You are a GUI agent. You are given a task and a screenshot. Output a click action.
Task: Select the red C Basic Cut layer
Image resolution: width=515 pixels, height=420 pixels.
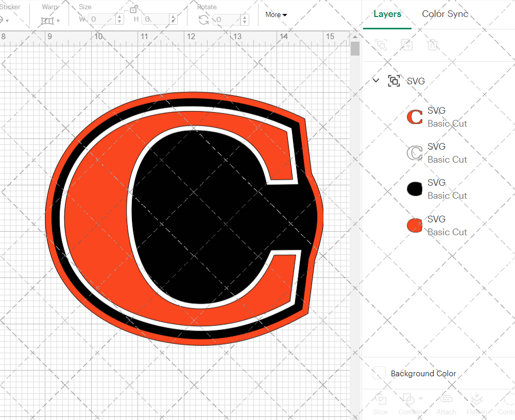click(x=414, y=117)
